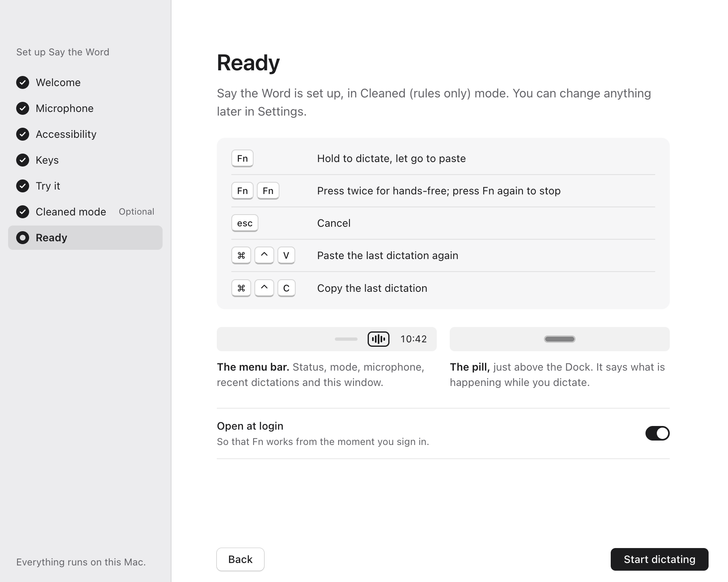
Task: Go to the Keys step
Action: tap(85, 160)
